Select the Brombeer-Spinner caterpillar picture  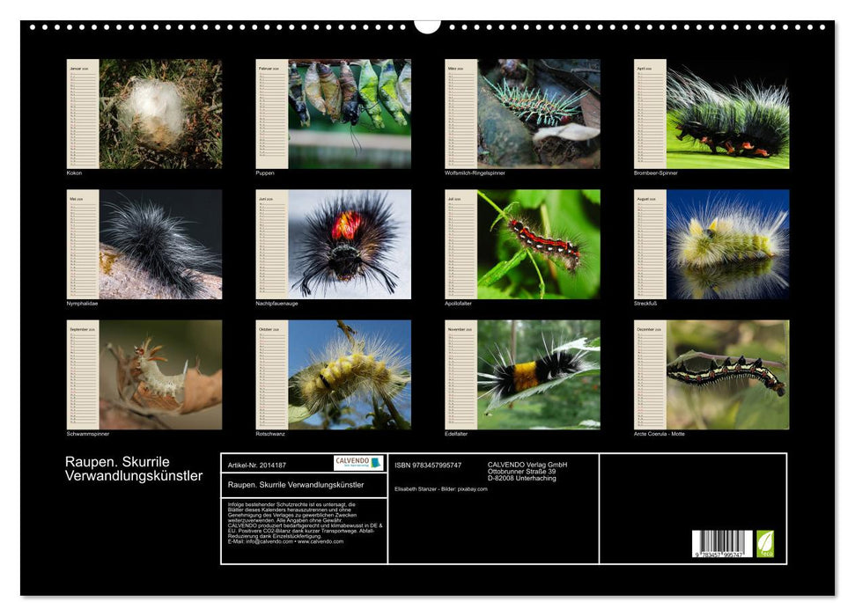coord(727,114)
